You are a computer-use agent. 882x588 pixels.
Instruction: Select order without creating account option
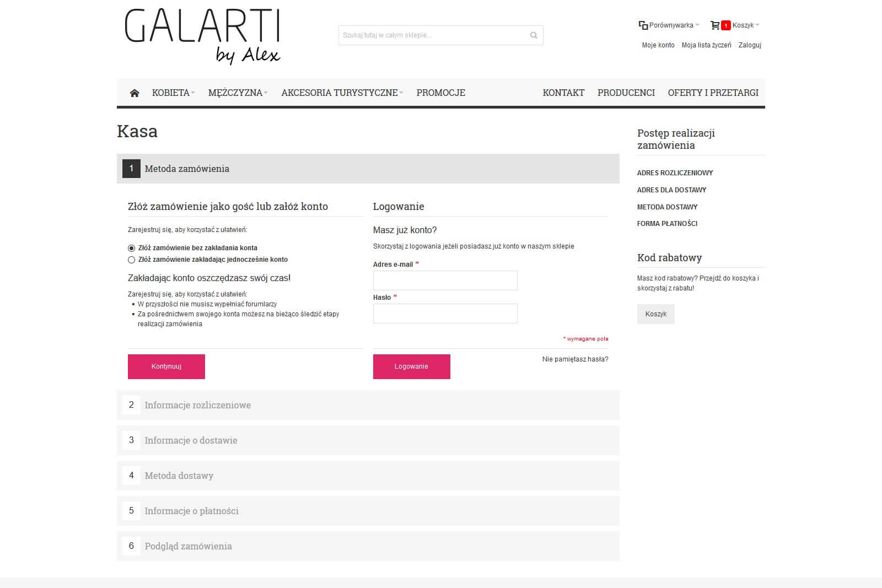click(x=131, y=248)
